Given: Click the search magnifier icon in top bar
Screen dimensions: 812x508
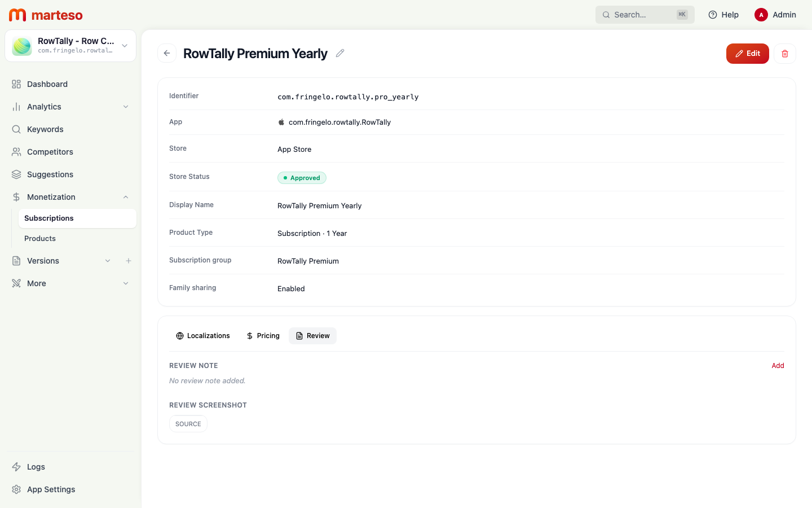Looking at the screenshot, I should (x=606, y=15).
